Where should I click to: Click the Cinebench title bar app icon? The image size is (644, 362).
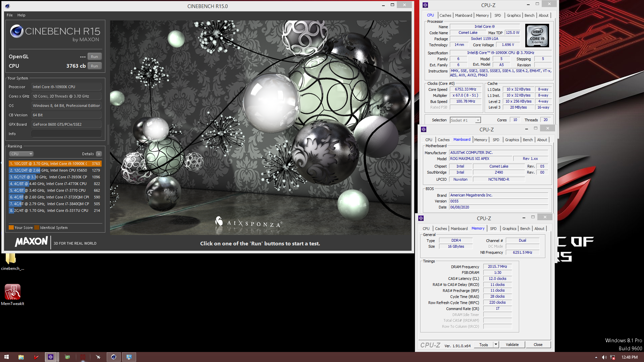[7, 6]
